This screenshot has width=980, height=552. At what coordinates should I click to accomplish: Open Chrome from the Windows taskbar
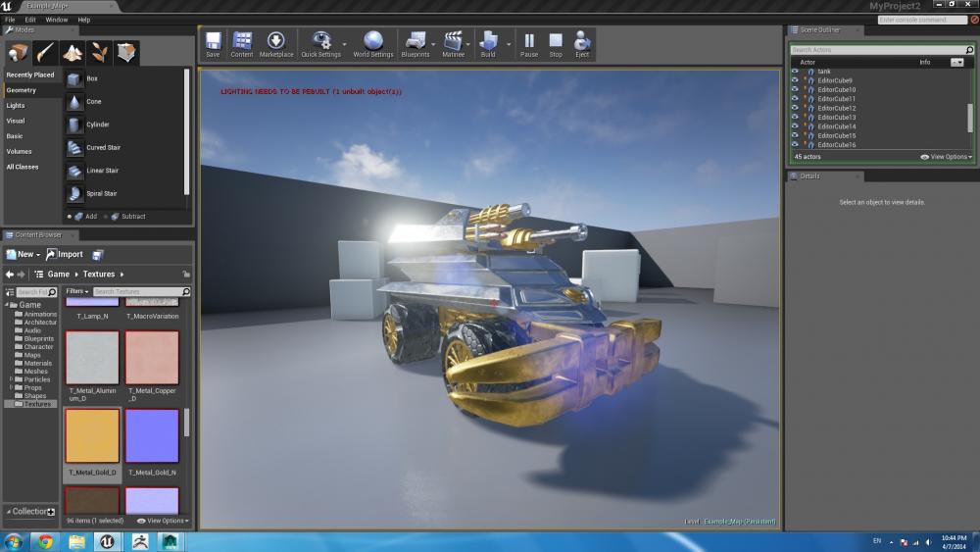coord(45,541)
